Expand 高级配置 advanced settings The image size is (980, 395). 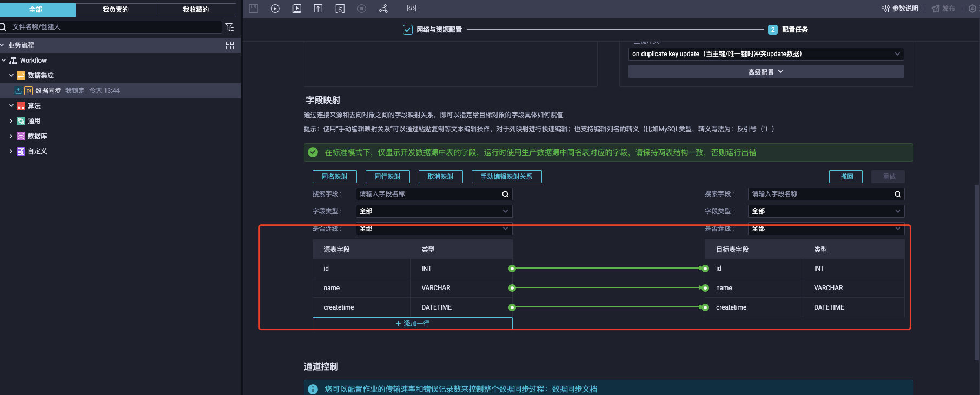pos(766,72)
